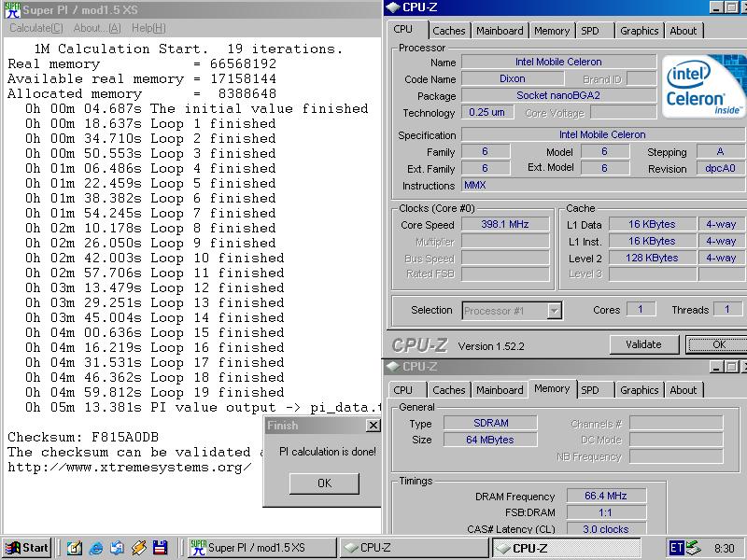Open Internet Explorer from quick launch
Screen dimensions: 747x560
point(96,548)
